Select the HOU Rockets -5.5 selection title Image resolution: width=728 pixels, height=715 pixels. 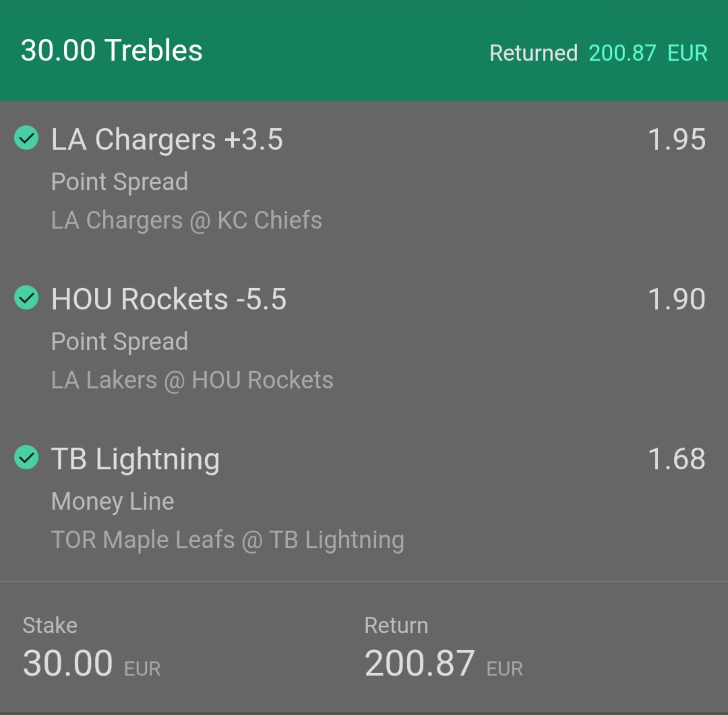169,299
